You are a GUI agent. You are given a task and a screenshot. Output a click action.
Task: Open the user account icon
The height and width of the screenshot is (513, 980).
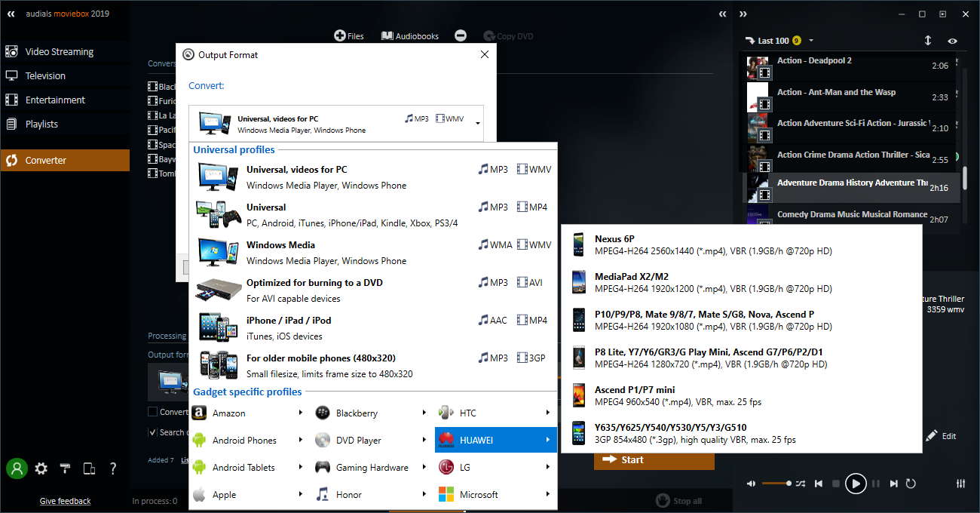[17, 468]
